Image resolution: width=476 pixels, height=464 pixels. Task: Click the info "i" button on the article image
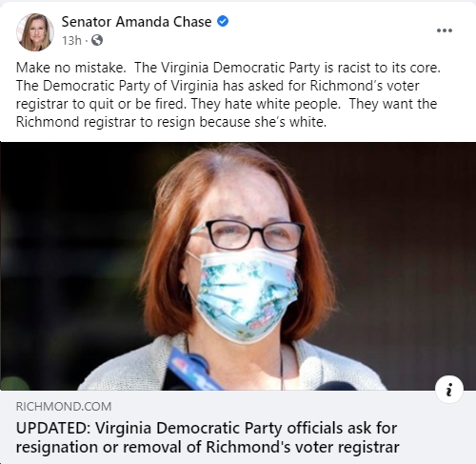point(449,390)
